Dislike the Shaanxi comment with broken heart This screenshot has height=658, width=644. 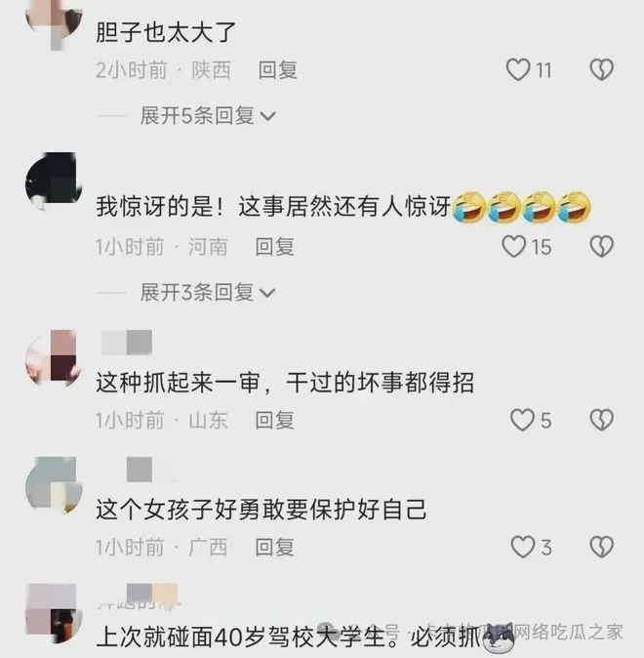tap(602, 69)
